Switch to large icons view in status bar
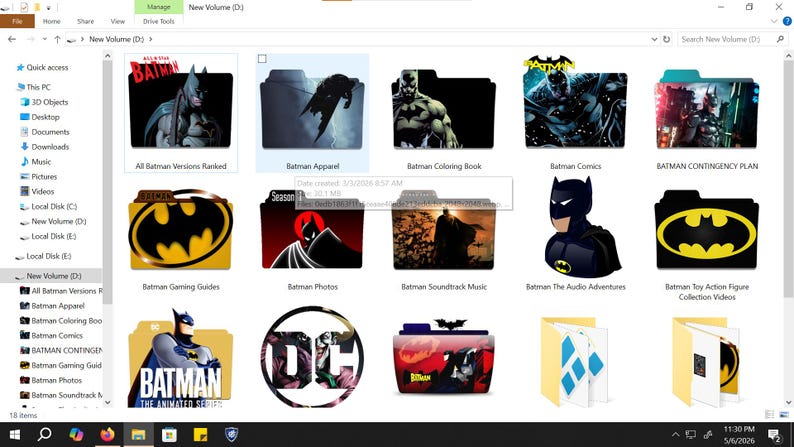794x447 pixels. (784, 415)
